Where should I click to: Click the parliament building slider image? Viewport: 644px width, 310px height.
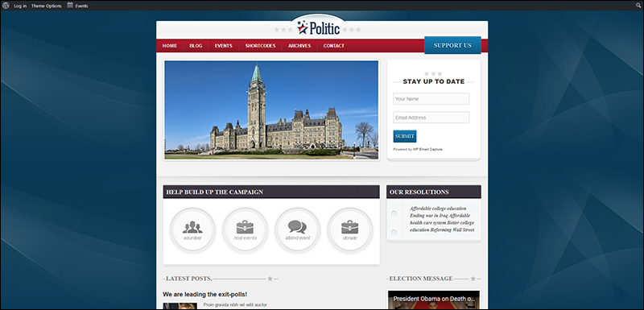point(271,110)
